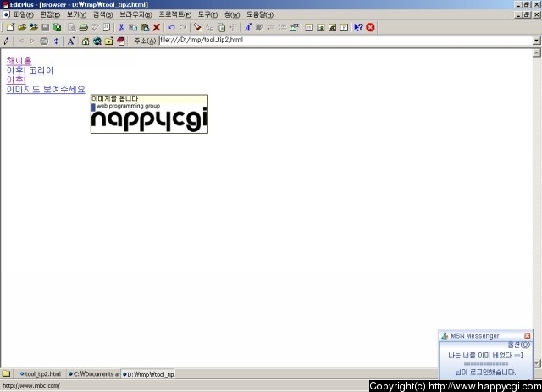Click the Undo arrow icon

[x=171, y=28]
